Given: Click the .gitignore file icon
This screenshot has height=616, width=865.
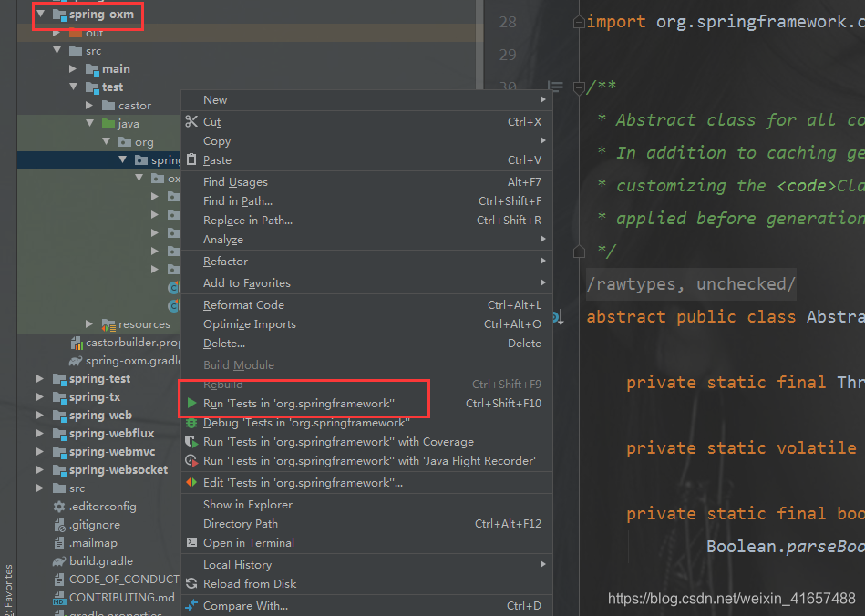Looking at the screenshot, I should click(59, 525).
